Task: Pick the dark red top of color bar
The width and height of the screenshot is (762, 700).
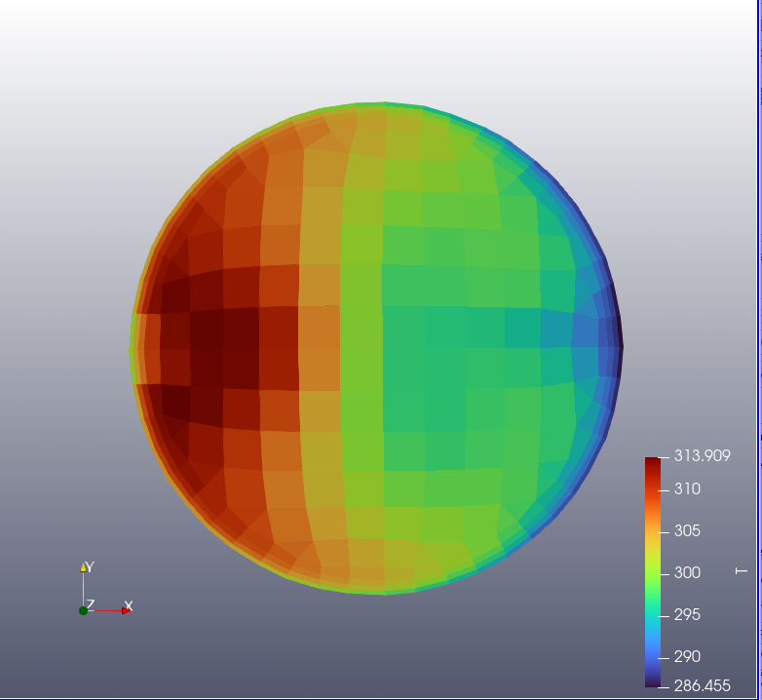Action: 652,464
